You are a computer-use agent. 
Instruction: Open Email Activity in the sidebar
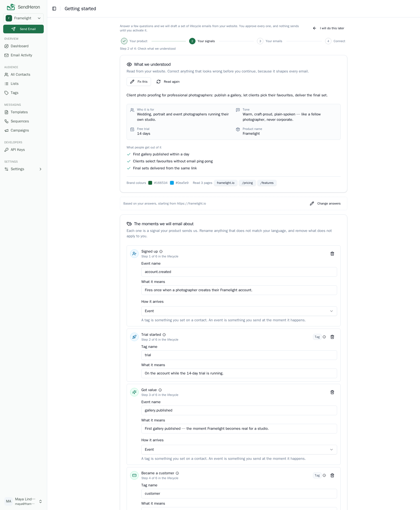pyautogui.click(x=23, y=55)
